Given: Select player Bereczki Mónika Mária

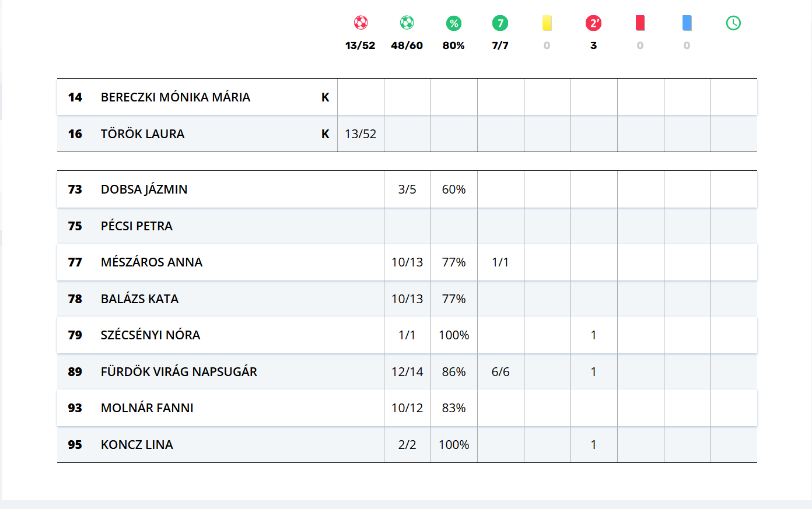Looking at the screenshot, I should coord(175,97).
